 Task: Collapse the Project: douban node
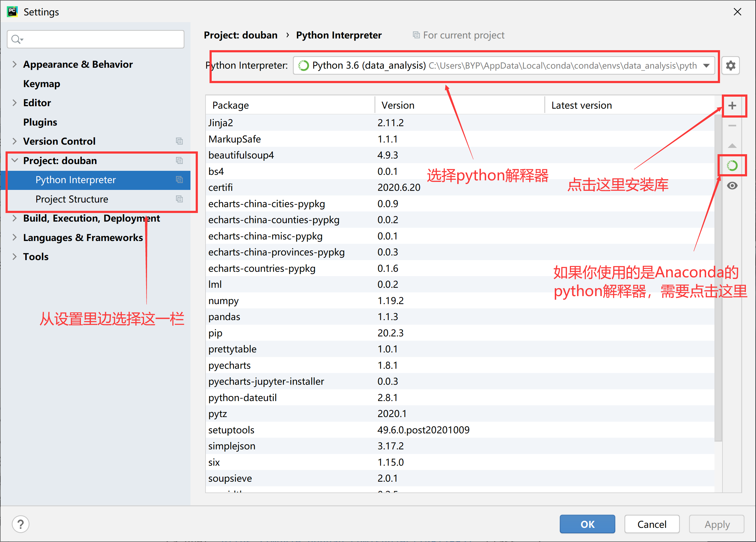pos(14,160)
